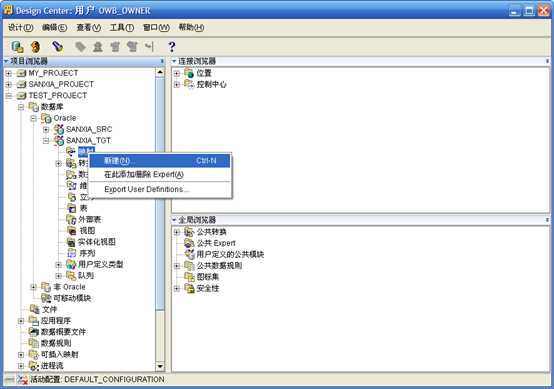Open the 帮助(H) menu
554x389 pixels.
(x=191, y=28)
